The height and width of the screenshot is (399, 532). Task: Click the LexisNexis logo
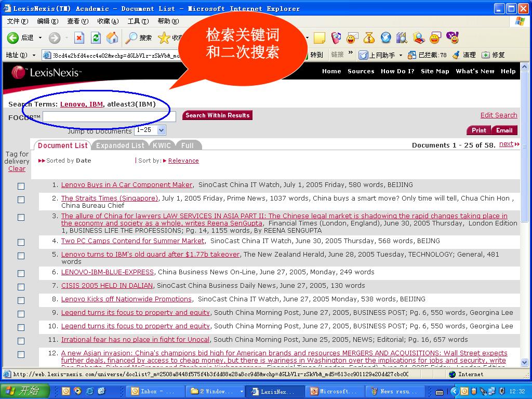tap(46, 72)
